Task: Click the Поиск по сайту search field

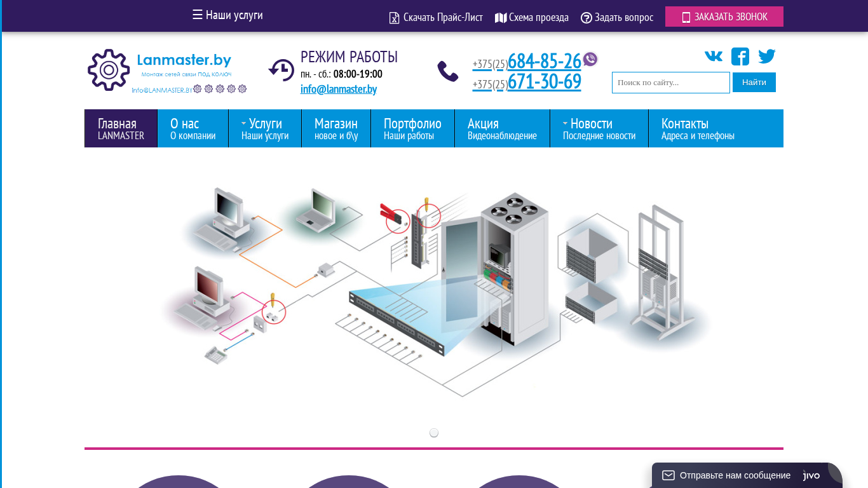Action: (x=671, y=83)
